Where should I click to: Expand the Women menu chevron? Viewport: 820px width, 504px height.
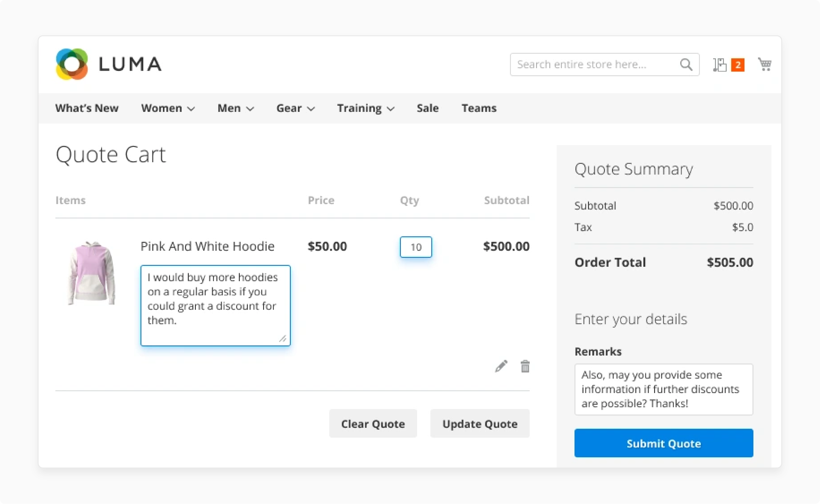[x=191, y=109]
